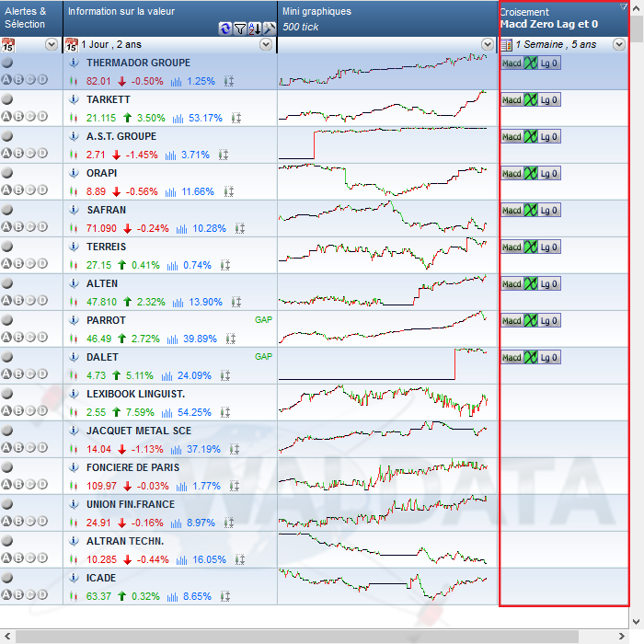Click GAP indicator on DALET row
Viewport: 644px width, 644px height.
tap(263, 357)
